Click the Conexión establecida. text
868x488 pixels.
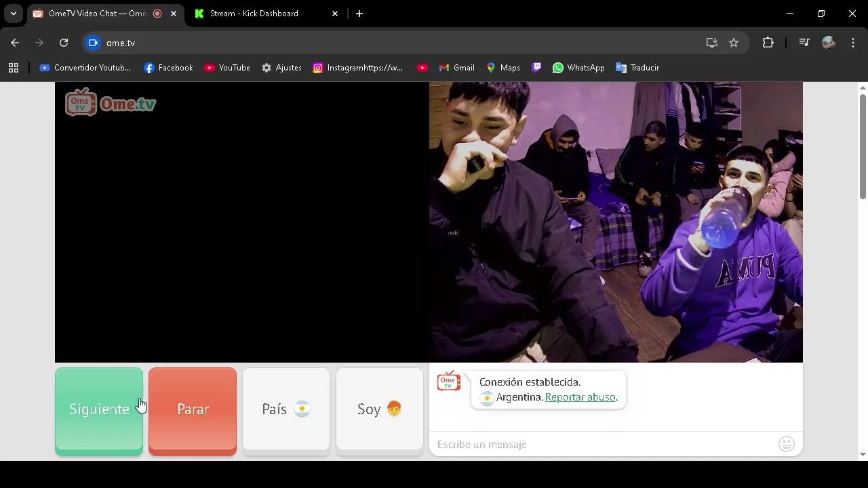pos(530,382)
